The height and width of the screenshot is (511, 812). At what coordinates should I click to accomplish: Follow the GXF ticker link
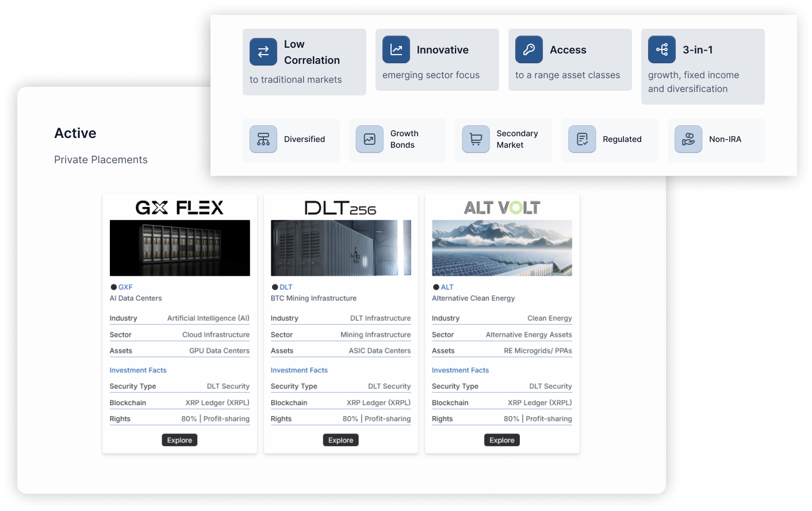(125, 287)
